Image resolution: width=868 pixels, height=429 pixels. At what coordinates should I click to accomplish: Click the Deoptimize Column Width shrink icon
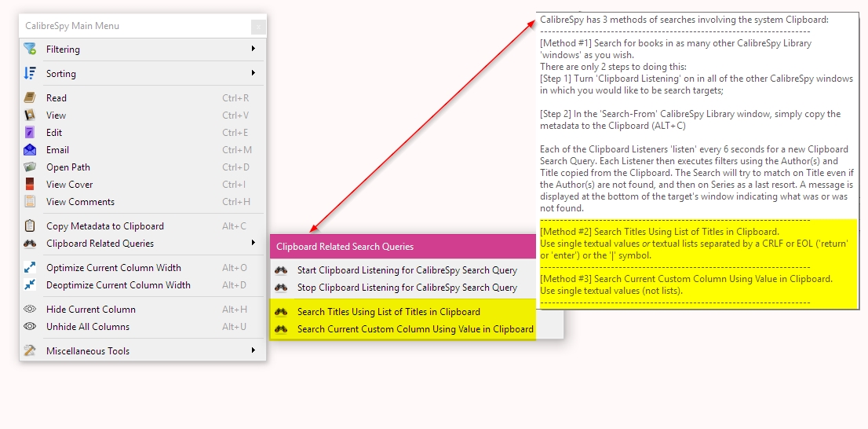pyautogui.click(x=30, y=284)
